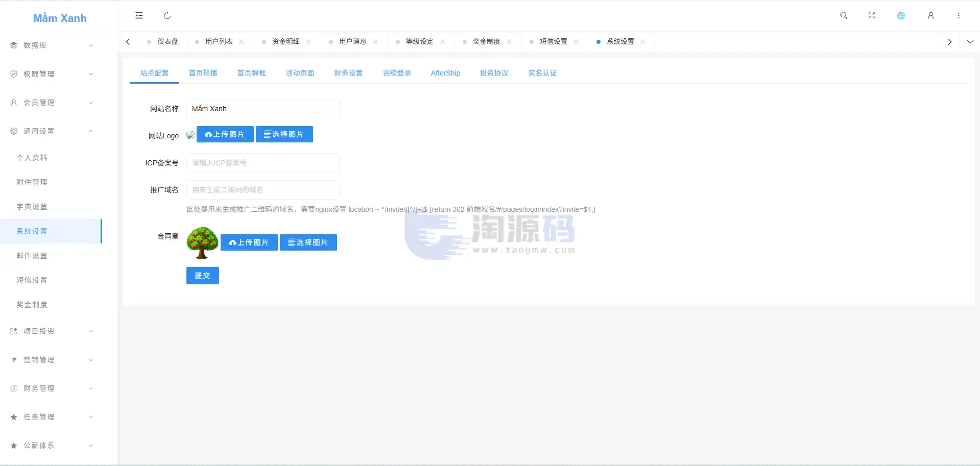Viewport: 980px width, 466px height.
Task: Open the language globe icon
Action: (x=901, y=16)
